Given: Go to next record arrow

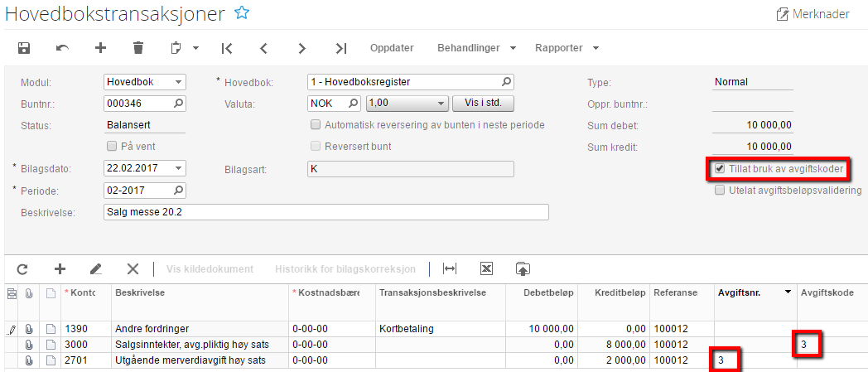Looking at the screenshot, I should [x=301, y=48].
